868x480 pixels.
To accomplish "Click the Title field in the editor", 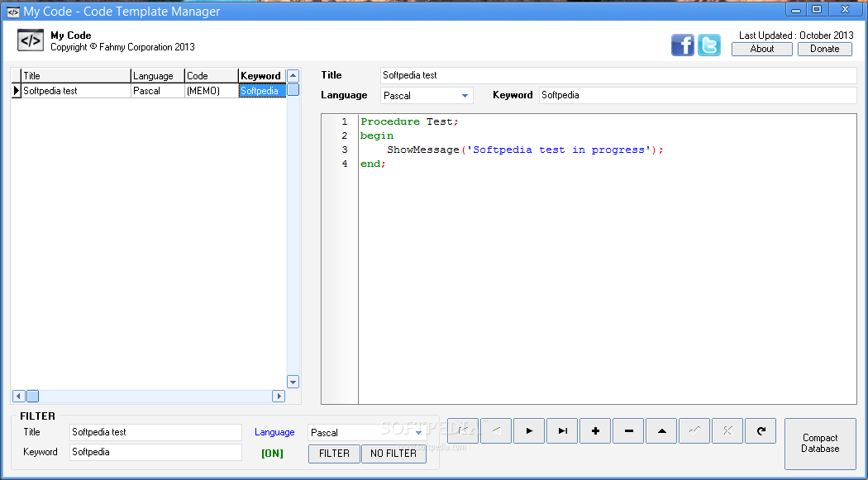I will tap(619, 75).
